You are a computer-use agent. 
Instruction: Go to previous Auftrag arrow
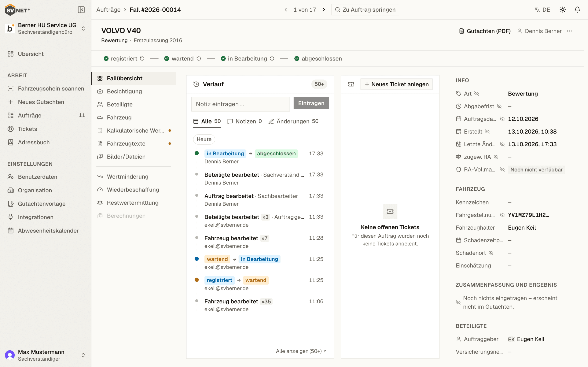[x=286, y=10]
